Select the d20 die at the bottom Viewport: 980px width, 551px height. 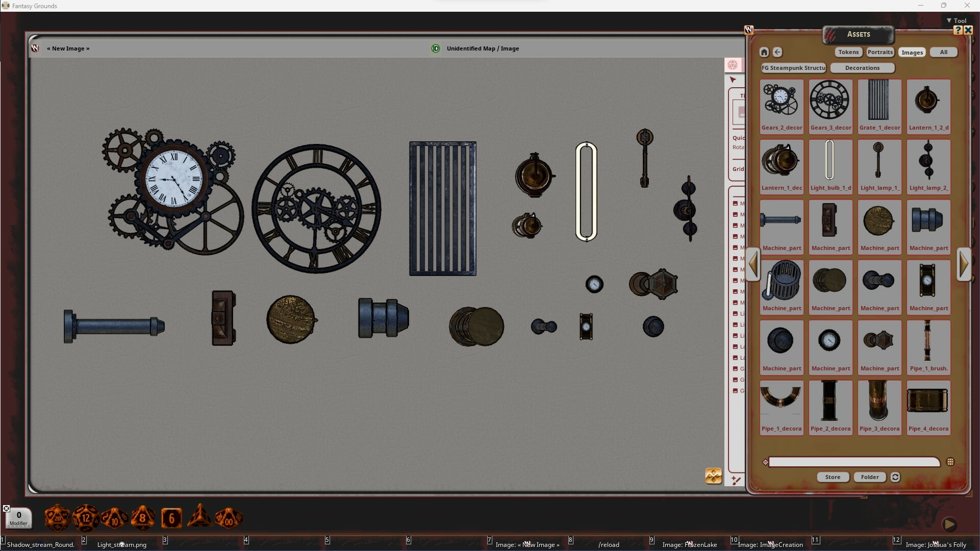(x=57, y=517)
